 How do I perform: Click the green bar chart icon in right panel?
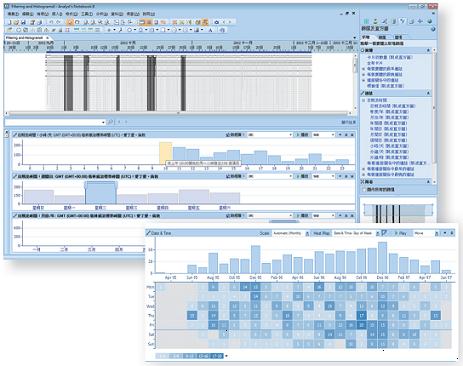(x=366, y=21)
